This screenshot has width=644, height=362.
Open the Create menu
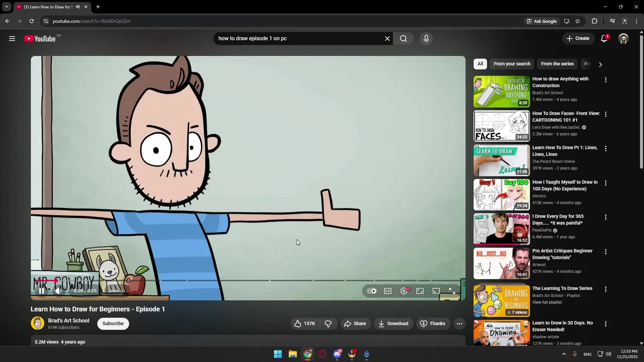click(x=578, y=38)
